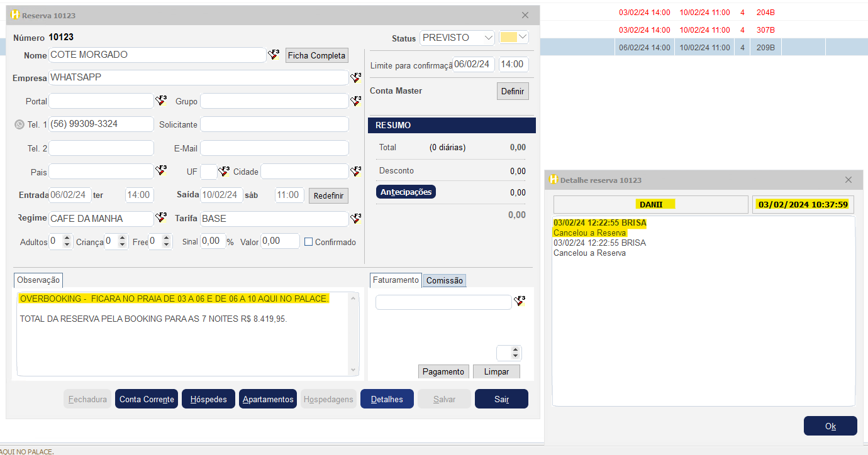Viewport: 868px width, 455px height.
Task: Click the F3 lookup icon beside Grupo field
Action: pyautogui.click(x=355, y=101)
